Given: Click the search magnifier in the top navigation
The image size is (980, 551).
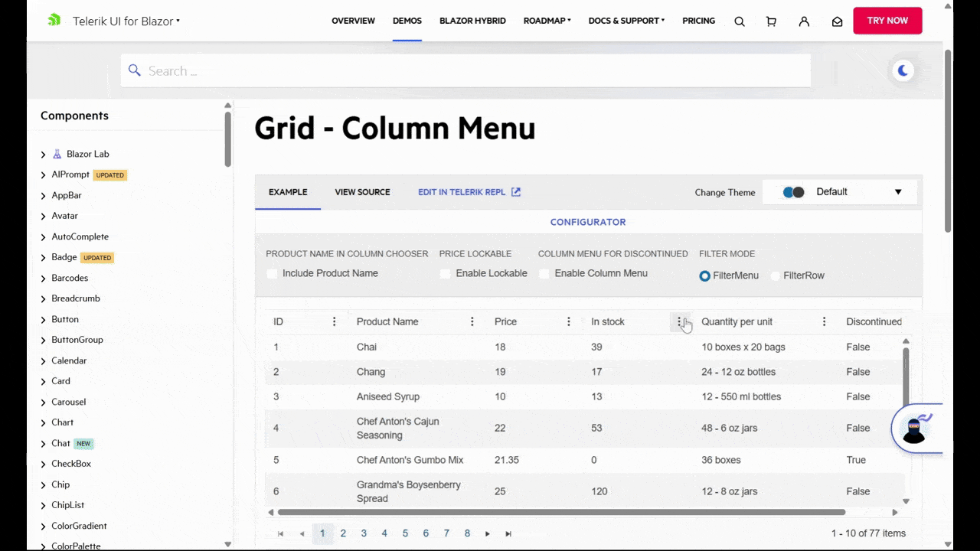Looking at the screenshot, I should [x=739, y=21].
